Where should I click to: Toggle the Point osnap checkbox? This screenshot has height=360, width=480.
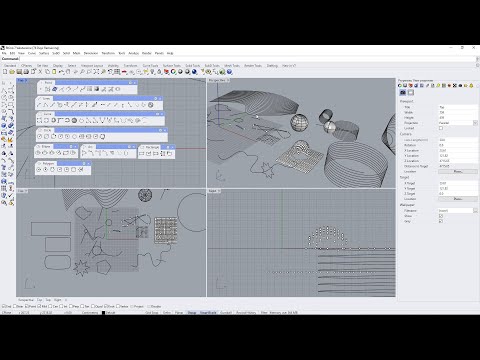point(27,306)
